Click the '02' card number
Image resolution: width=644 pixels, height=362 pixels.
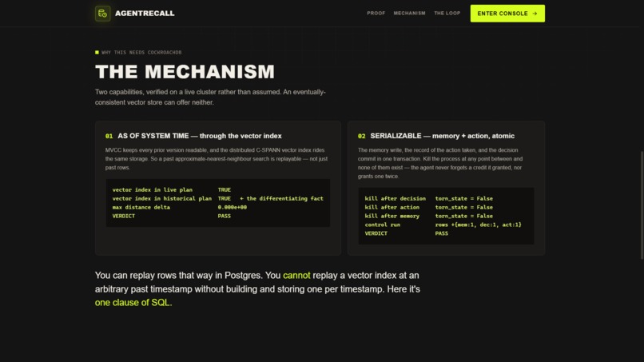click(361, 136)
